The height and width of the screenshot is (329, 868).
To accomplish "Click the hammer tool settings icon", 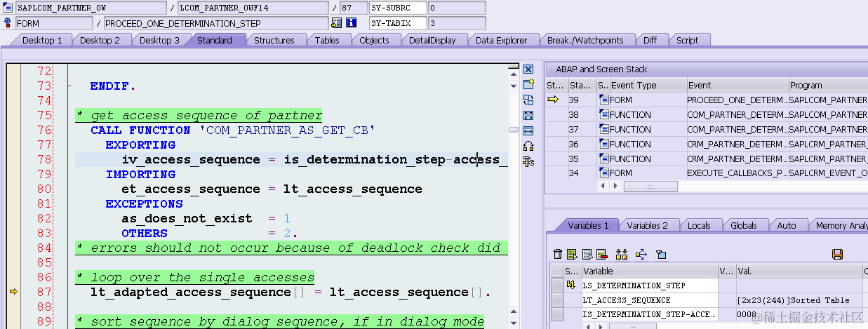I will tap(528, 161).
